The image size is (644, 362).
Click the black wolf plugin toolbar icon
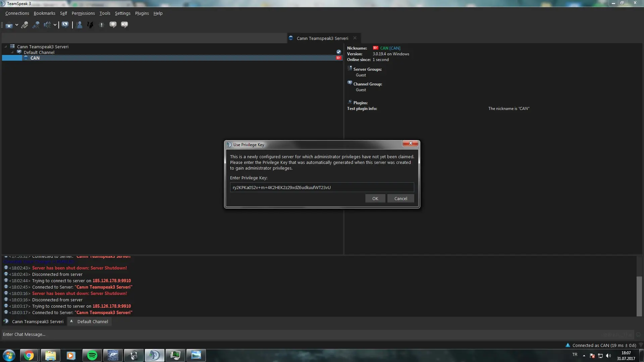(x=90, y=25)
